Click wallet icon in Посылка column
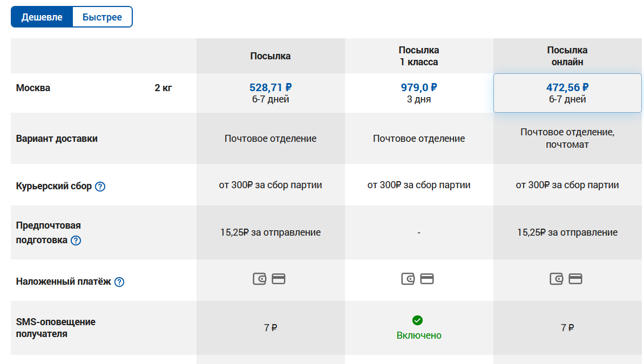Image resolution: width=644 pixels, height=364 pixels. click(x=260, y=279)
